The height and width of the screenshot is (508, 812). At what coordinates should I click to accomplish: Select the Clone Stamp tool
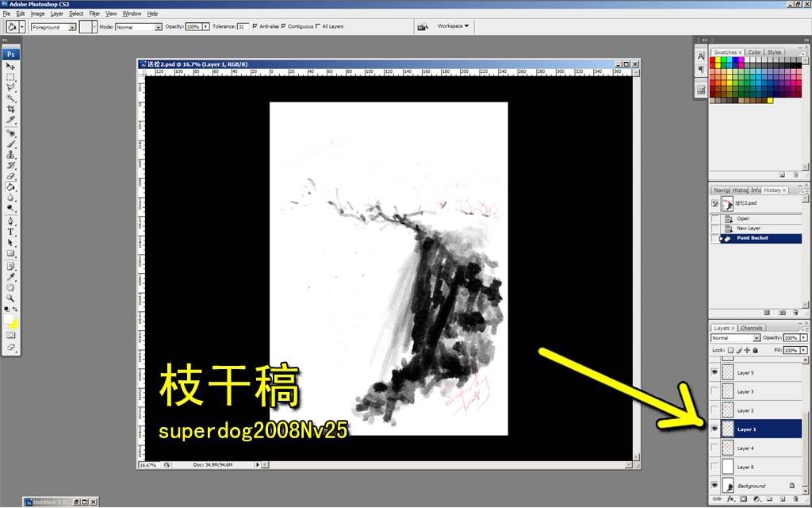pyautogui.click(x=10, y=155)
